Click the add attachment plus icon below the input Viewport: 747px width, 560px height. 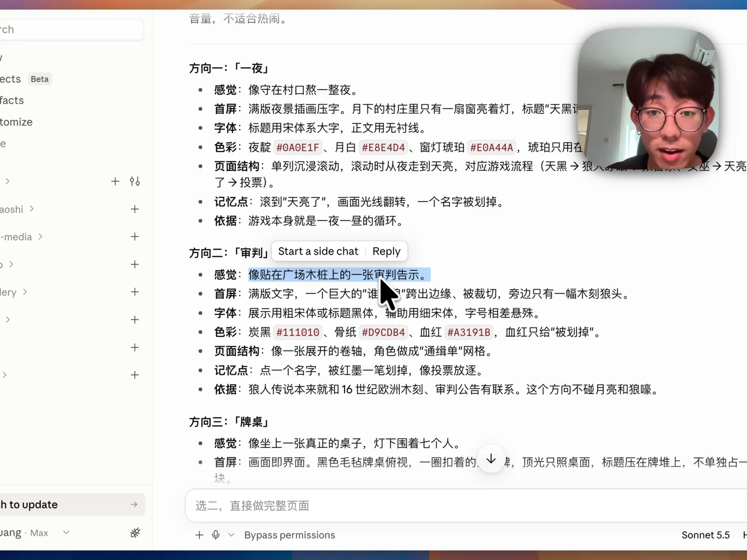199,535
